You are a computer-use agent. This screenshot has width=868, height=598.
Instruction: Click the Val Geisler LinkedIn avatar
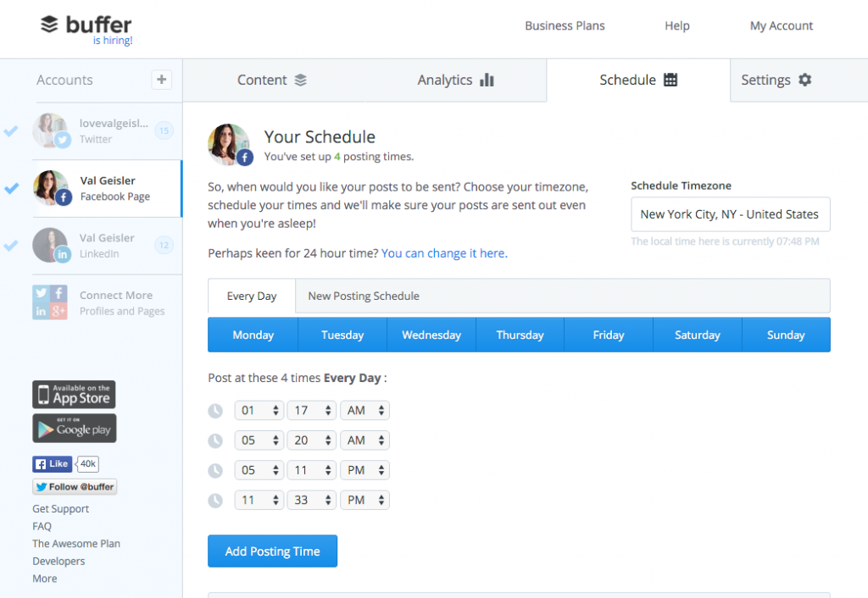(51, 246)
